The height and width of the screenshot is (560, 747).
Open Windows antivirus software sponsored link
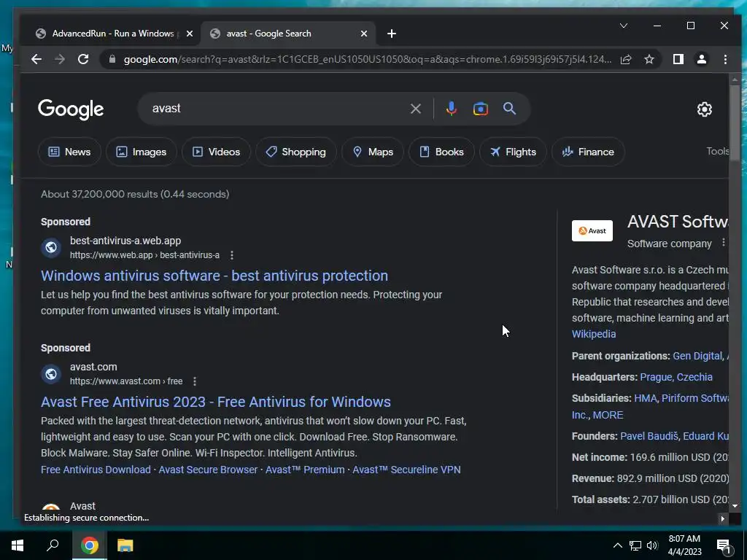click(214, 276)
